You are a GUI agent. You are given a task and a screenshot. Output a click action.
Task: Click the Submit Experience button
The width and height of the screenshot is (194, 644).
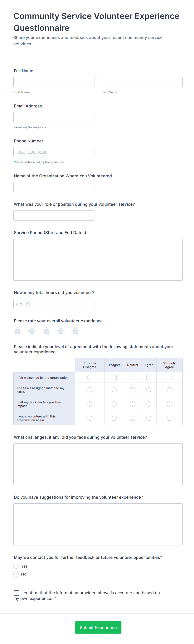pos(98,628)
